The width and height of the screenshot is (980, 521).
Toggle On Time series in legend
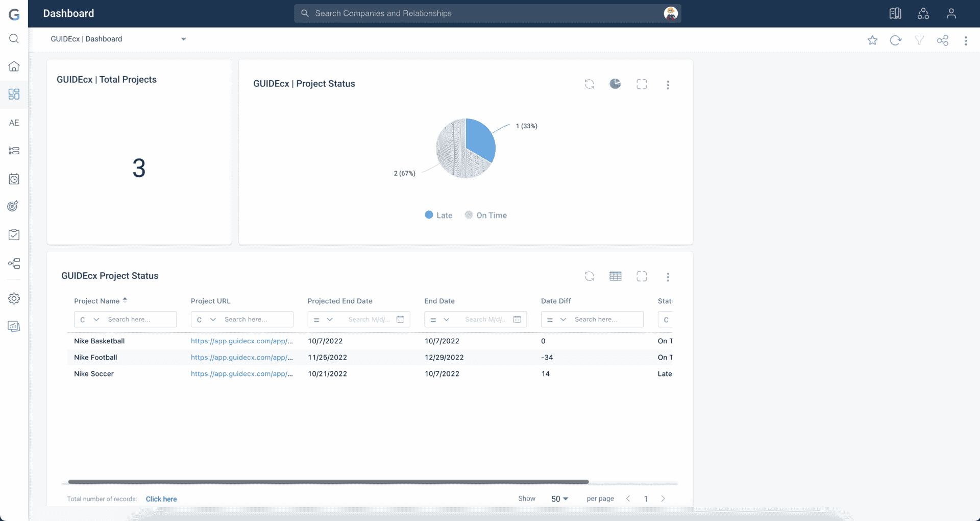coord(486,215)
